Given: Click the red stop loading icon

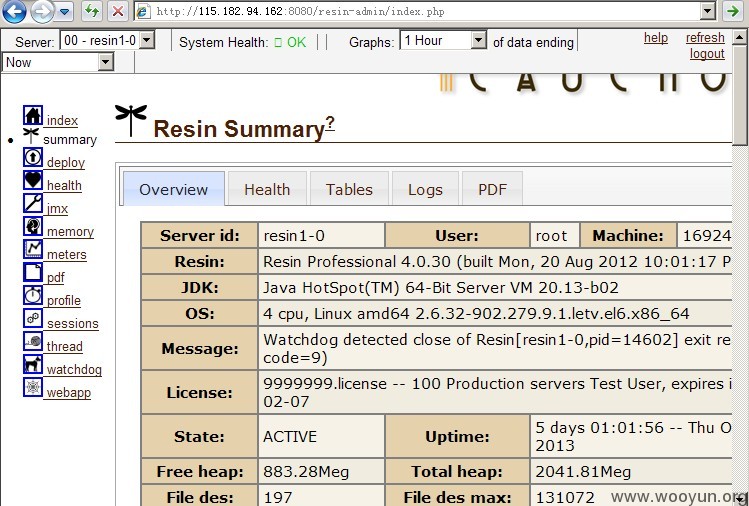Looking at the screenshot, I should (118, 11).
